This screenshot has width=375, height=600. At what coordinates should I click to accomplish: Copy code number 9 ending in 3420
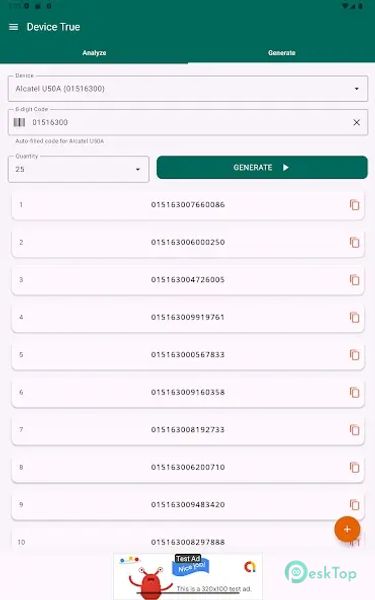click(x=354, y=505)
